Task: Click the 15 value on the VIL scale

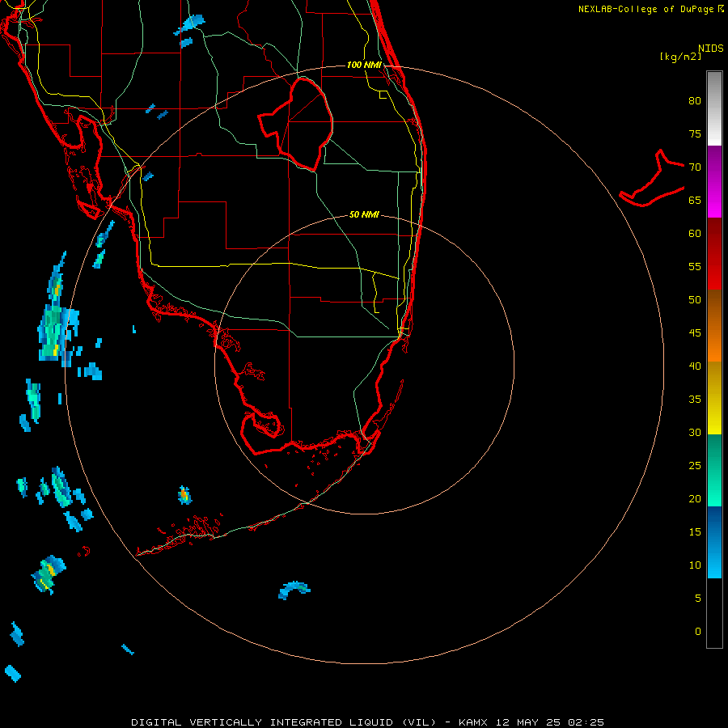Action: (x=695, y=532)
